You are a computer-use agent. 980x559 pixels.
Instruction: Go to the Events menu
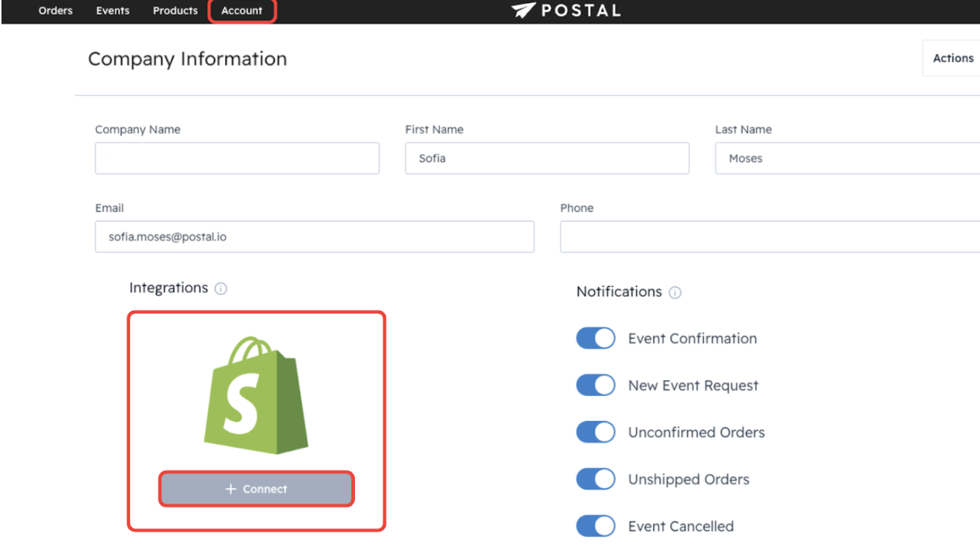pyautogui.click(x=113, y=11)
